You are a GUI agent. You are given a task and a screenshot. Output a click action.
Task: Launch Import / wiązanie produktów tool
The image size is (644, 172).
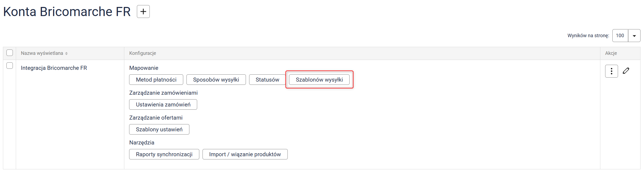[245, 154]
